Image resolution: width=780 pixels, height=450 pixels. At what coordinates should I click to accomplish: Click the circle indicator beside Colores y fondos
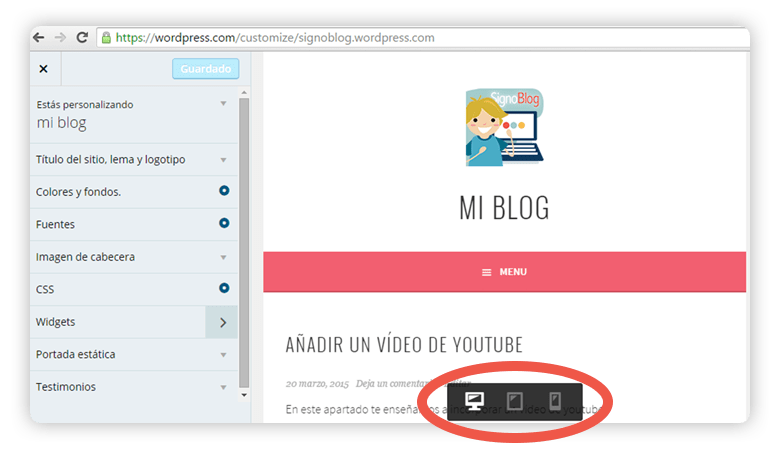click(224, 190)
